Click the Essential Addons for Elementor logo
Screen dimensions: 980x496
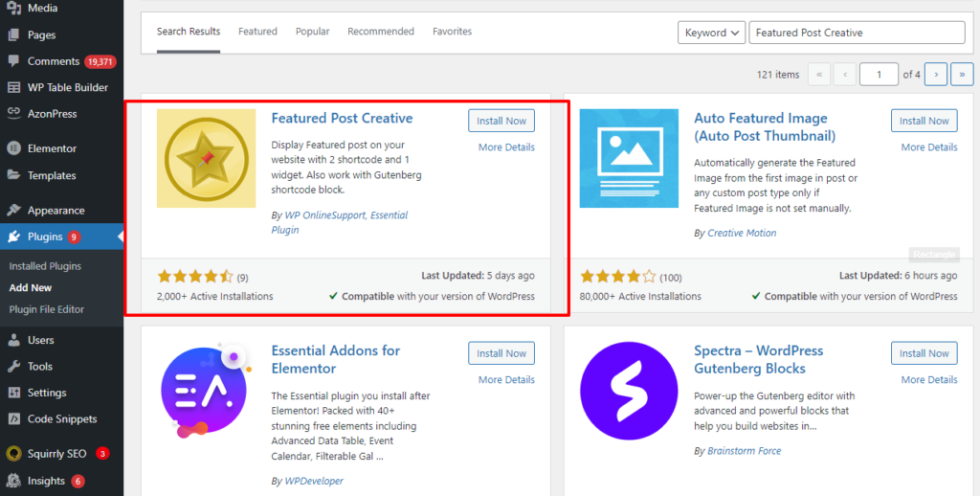206,391
